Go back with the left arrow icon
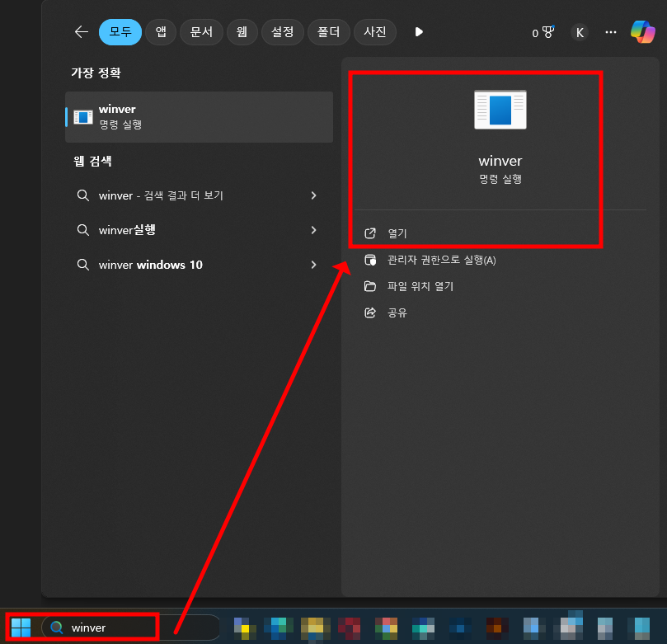667x644 pixels. [82, 32]
